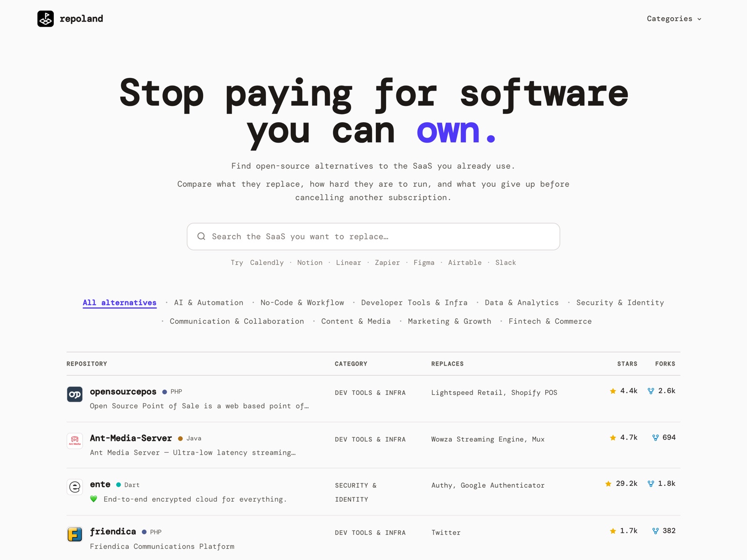The height and width of the screenshot is (560, 747).
Task: Try the Calendly suggestion
Action: pos(267,263)
